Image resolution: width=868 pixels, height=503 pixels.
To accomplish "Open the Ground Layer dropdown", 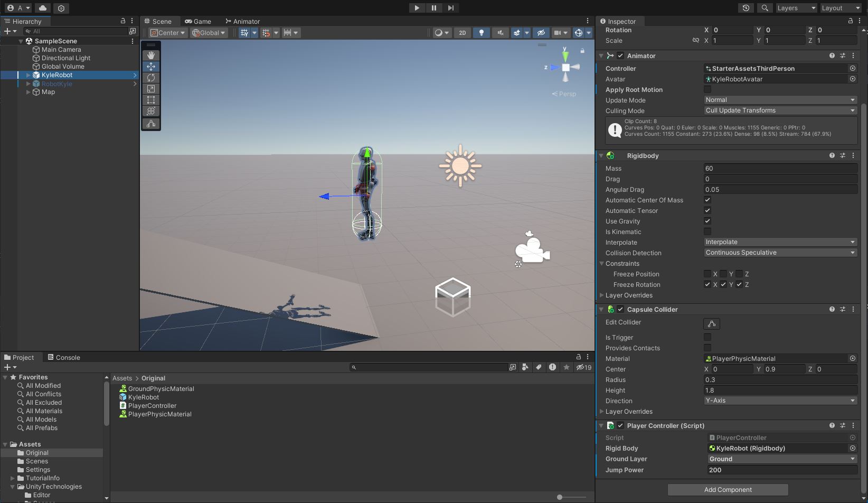I will point(782,459).
